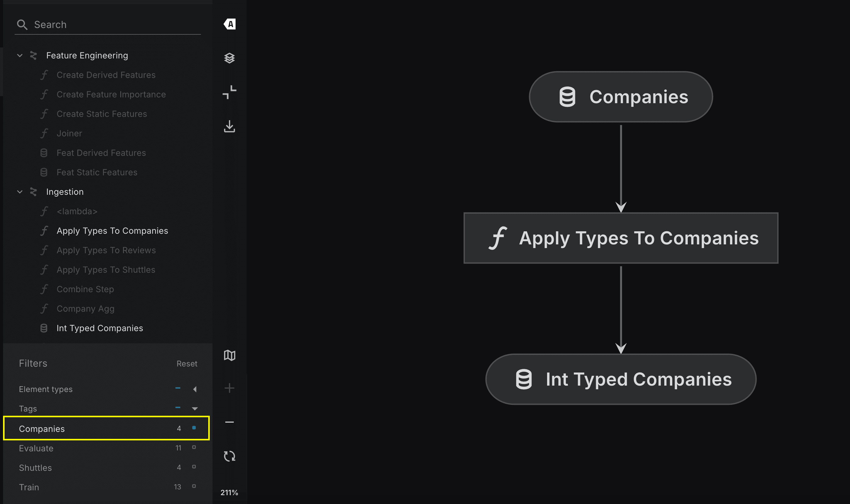Click the Int Typed Companies graph node
This screenshot has width=850, height=504.
621,379
